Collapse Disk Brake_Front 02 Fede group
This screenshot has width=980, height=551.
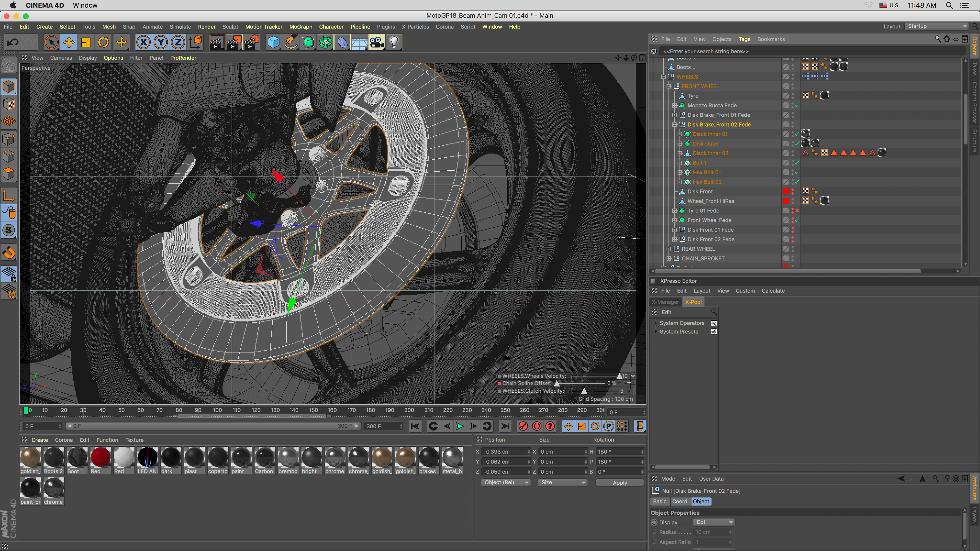pos(675,124)
